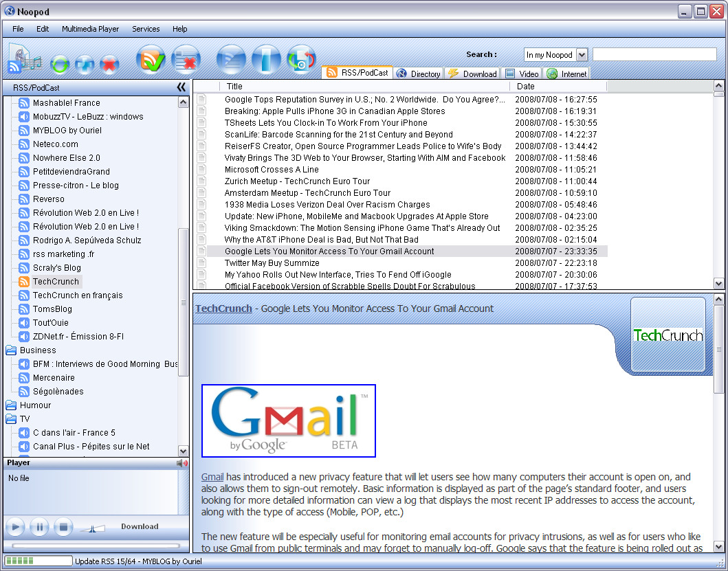
Task: Click the green refresh feeds icon
Action: [x=60, y=64]
